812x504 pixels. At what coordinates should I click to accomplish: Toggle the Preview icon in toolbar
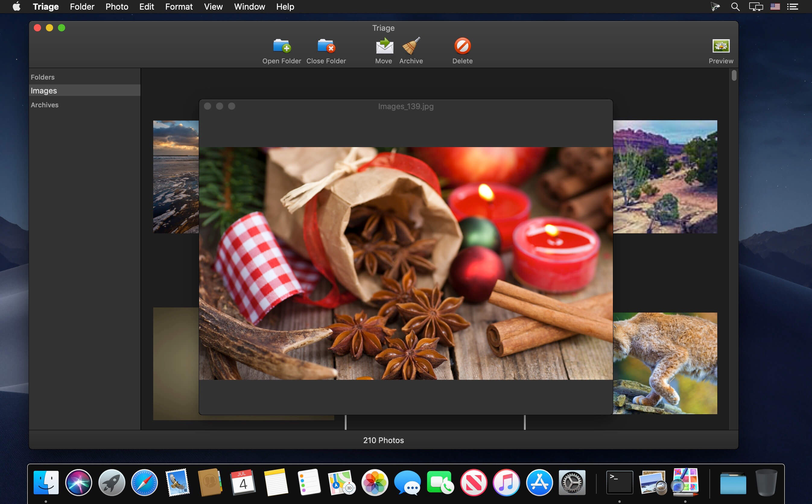721,46
